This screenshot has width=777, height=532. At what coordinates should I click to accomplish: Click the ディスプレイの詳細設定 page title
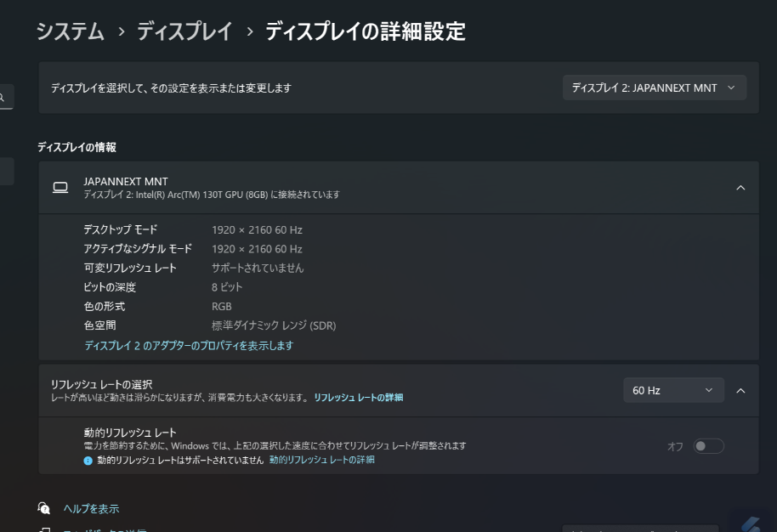(366, 31)
